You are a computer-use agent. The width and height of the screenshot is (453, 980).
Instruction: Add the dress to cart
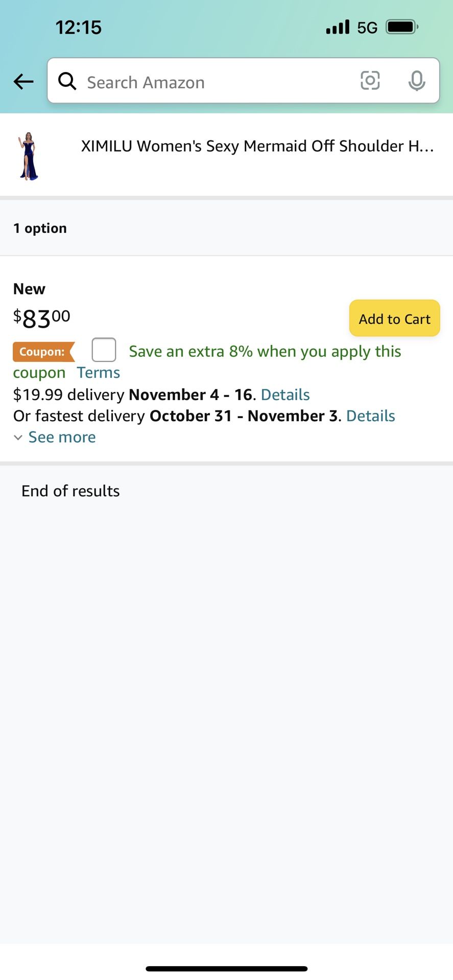[394, 318]
